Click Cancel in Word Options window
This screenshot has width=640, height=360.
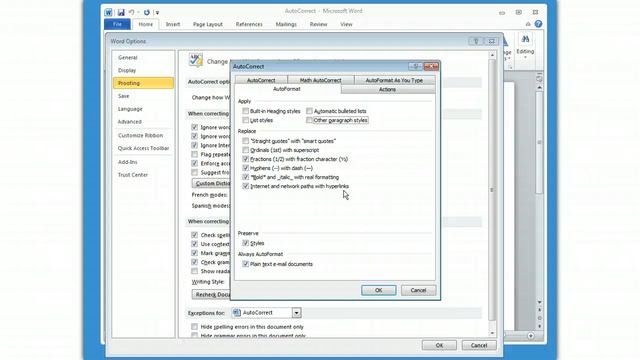click(479, 345)
